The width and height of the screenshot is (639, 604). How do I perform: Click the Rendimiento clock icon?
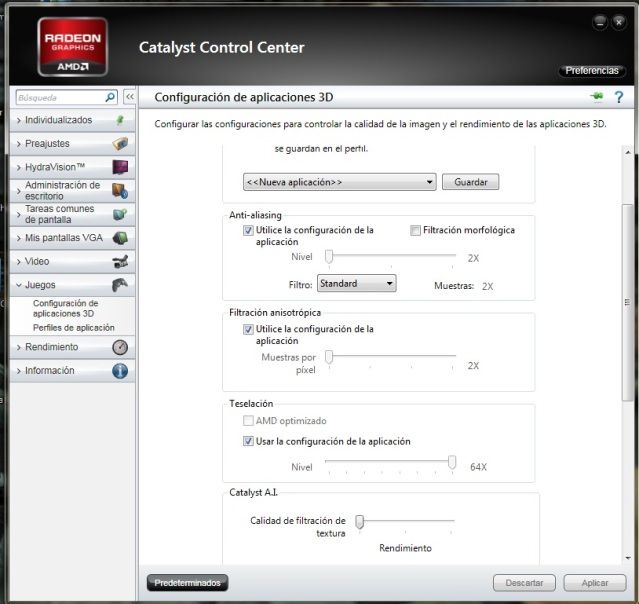[120, 347]
